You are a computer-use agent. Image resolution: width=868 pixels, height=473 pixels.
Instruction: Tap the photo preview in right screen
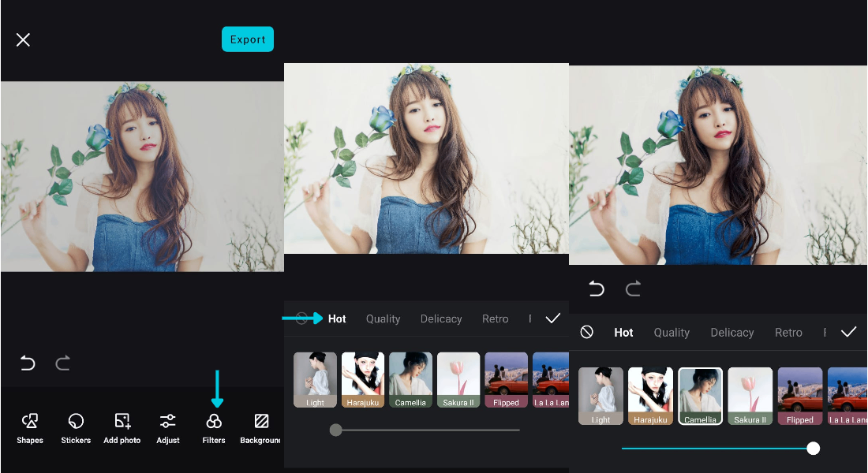click(718, 165)
